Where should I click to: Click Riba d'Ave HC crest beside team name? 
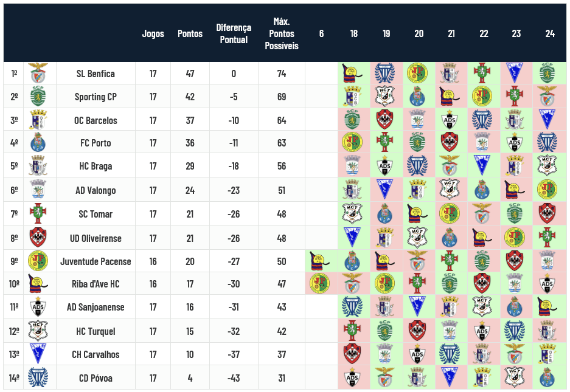[40, 284]
